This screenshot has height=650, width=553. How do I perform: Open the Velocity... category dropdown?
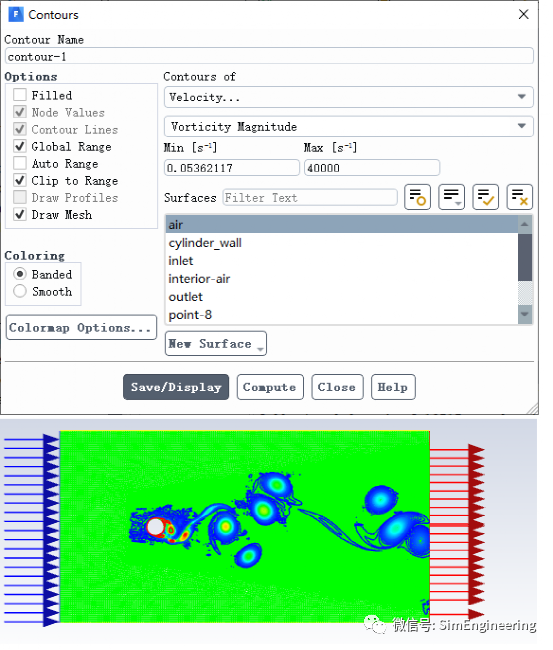(349, 97)
